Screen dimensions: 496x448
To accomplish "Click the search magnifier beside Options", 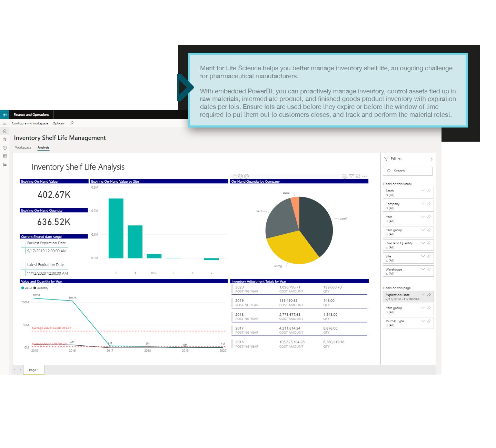I will pyautogui.click(x=72, y=123).
